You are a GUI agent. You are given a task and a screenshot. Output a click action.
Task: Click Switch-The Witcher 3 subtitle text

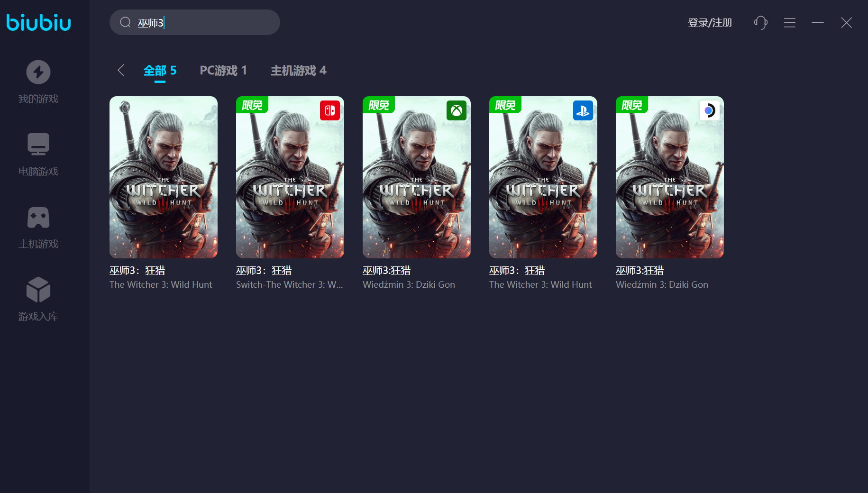(x=289, y=284)
